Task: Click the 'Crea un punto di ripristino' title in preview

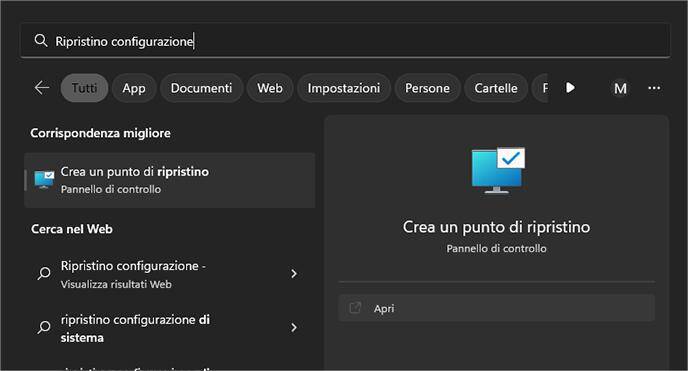Action: [x=496, y=227]
